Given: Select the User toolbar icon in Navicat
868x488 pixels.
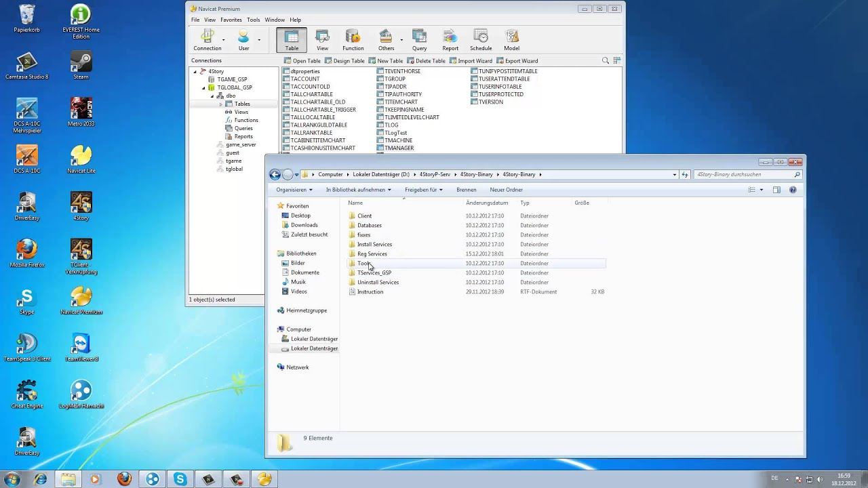Looking at the screenshot, I should click(x=243, y=41).
